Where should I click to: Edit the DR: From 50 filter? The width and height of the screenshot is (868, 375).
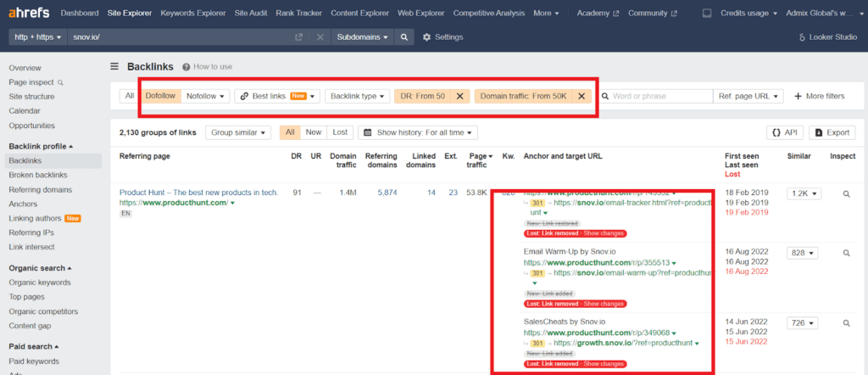[x=423, y=96]
